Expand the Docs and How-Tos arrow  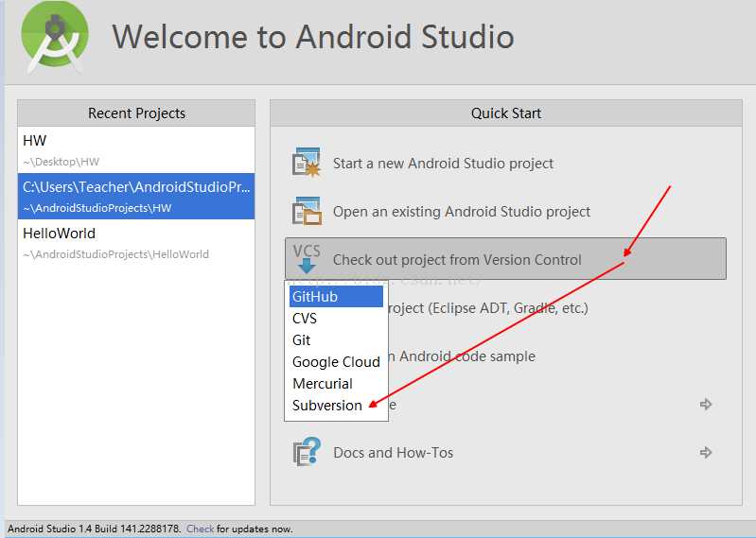[706, 452]
